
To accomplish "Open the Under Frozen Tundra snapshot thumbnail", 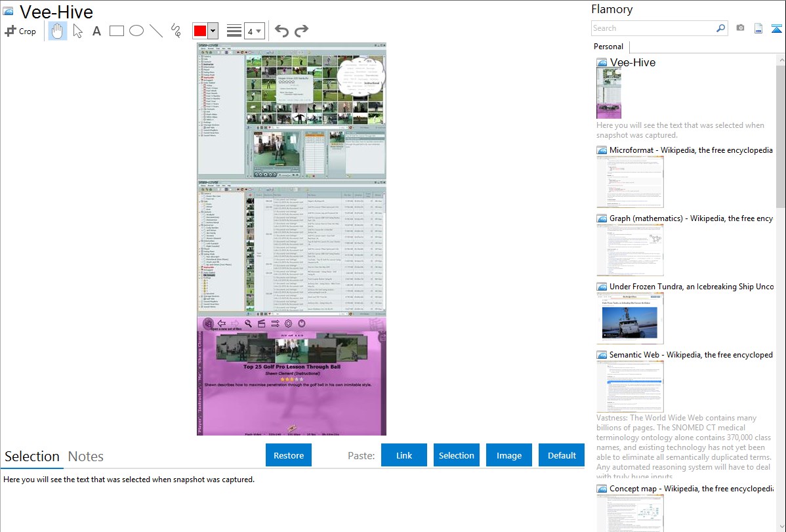I will (x=630, y=318).
